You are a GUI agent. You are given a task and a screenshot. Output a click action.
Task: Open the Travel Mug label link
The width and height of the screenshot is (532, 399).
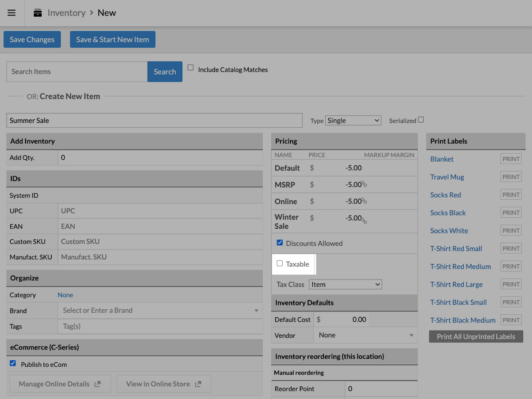pos(447,177)
